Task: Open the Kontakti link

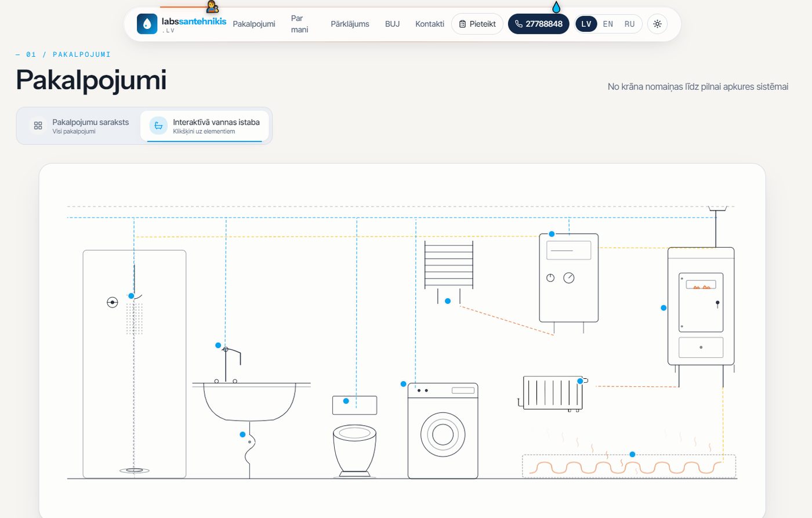Action: click(x=430, y=24)
